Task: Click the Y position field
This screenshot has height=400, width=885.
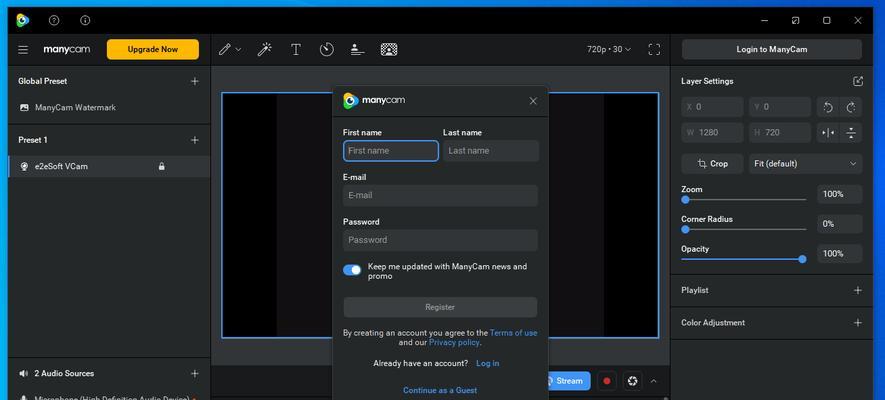Action: click(x=780, y=107)
